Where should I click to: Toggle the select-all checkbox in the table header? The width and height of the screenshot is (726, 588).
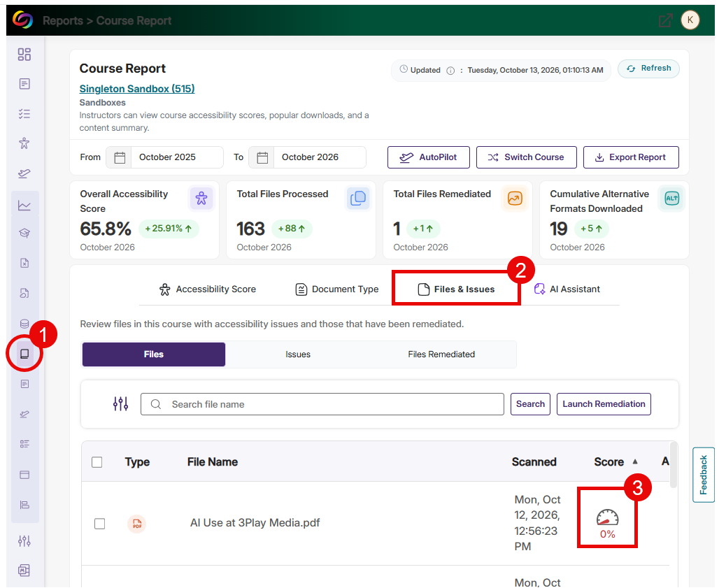coord(97,462)
